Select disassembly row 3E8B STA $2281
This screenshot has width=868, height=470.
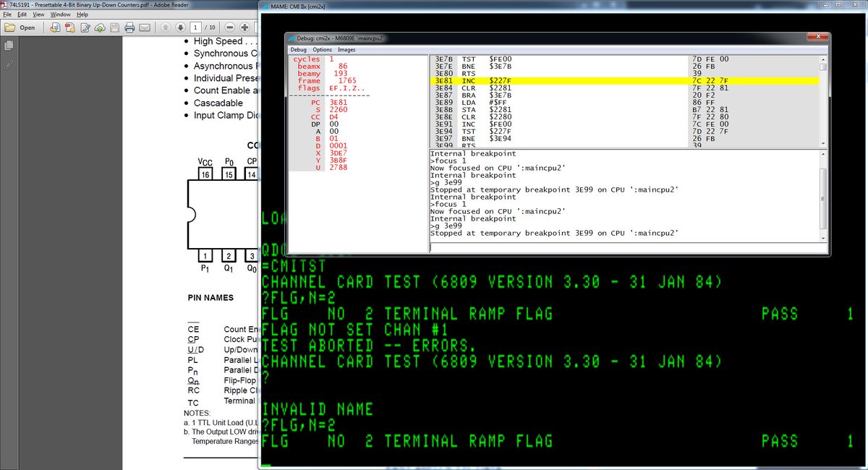click(624, 110)
